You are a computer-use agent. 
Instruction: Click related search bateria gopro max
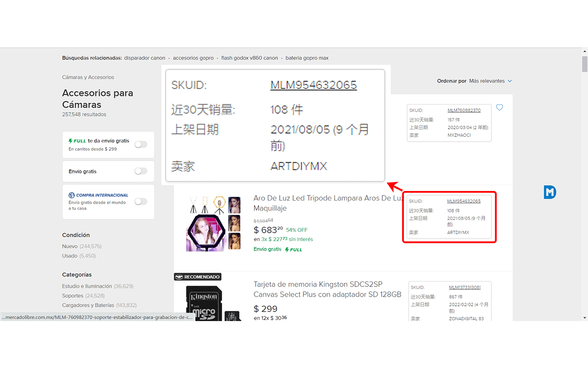[307, 58]
